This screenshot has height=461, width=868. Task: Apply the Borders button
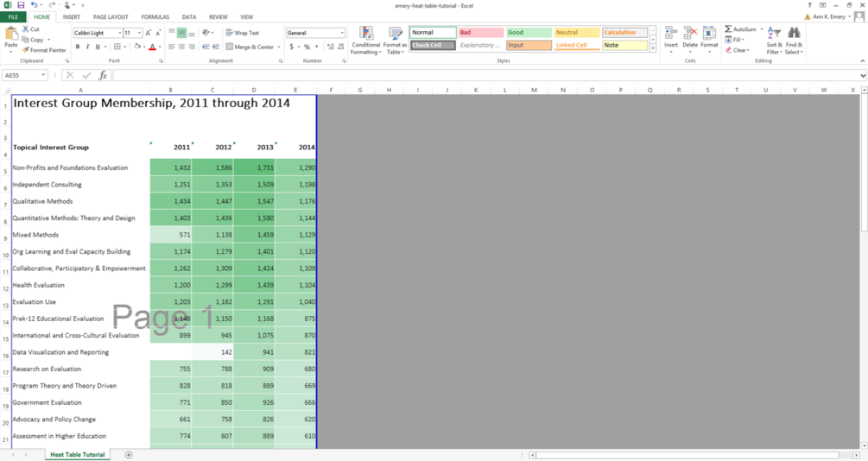click(117, 47)
